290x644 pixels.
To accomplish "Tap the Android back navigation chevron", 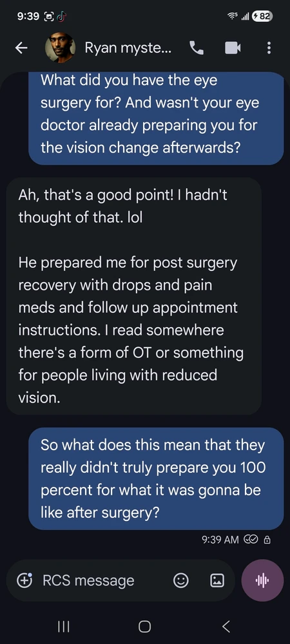I will pos(226,627).
